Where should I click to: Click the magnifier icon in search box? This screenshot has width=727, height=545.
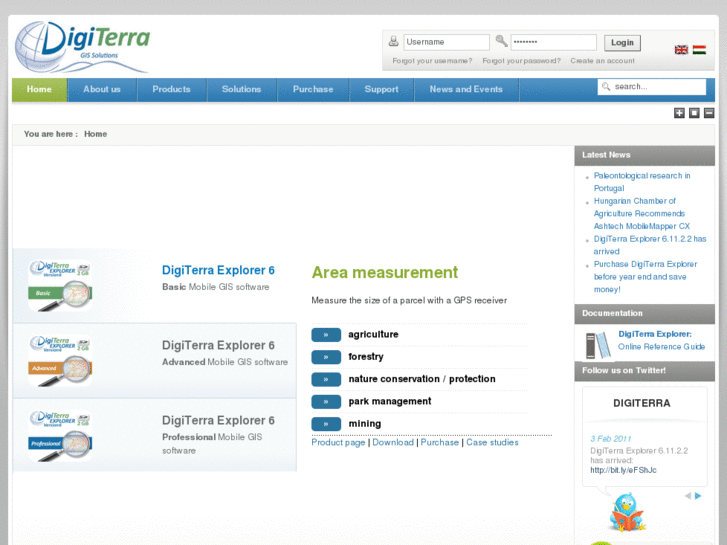click(x=606, y=87)
